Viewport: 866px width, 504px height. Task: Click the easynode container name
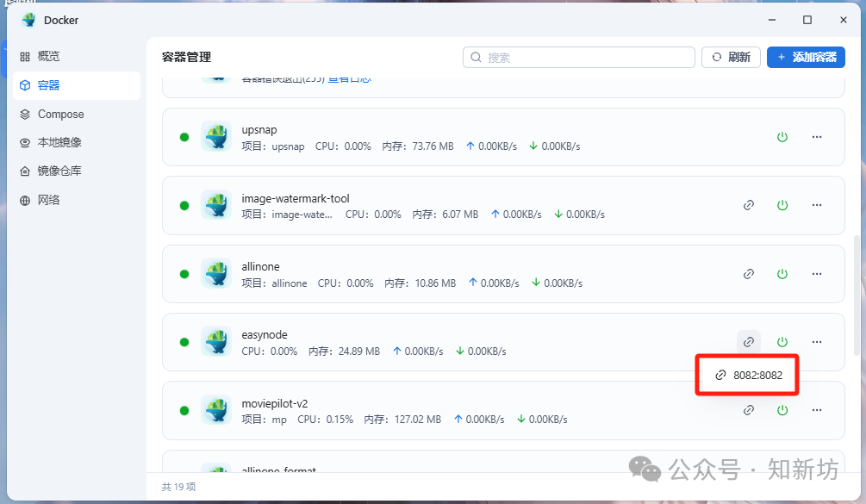click(x=265, y=335)
